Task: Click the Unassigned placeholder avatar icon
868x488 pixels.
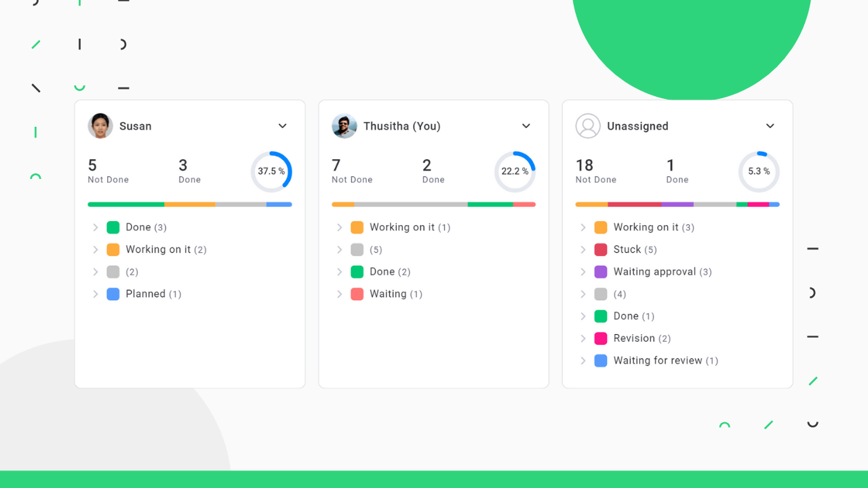Action: [x=588, y=126]
